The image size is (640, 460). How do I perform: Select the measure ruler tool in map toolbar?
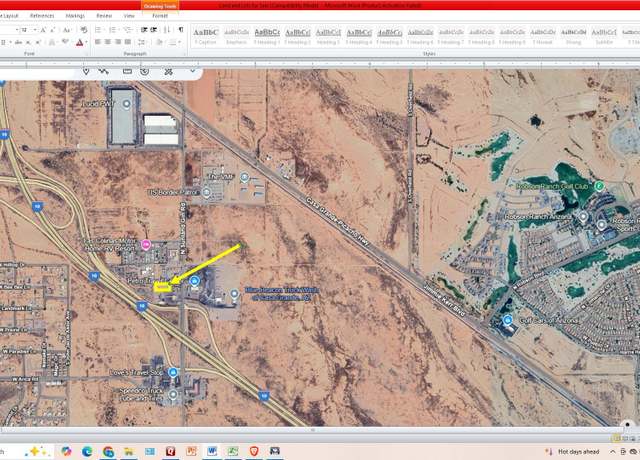[x=127, y=71]
